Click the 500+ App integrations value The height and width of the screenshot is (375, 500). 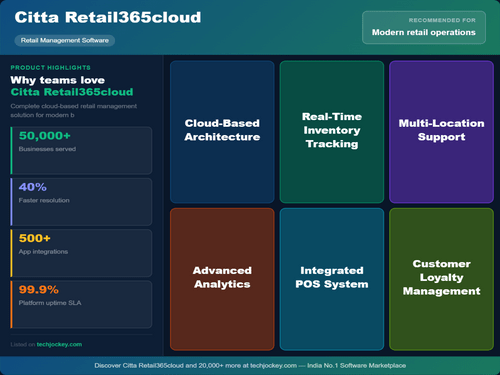[x=35, y=238]
